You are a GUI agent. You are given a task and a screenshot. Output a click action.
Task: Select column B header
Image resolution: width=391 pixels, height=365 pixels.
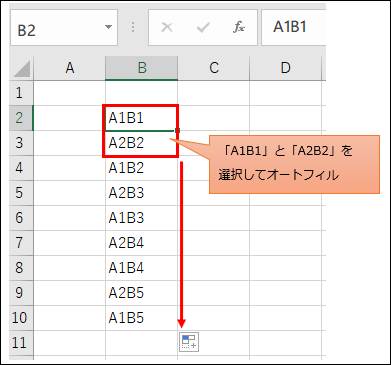point(142,68)
